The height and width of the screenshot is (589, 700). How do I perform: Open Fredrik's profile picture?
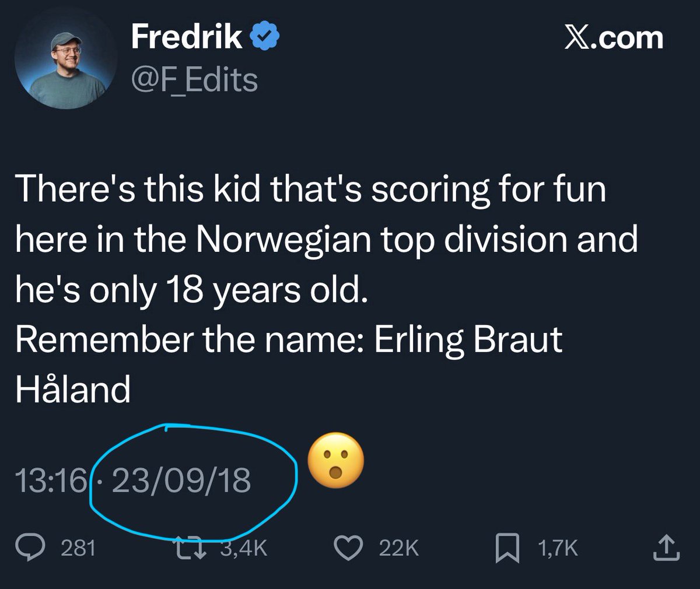[x=64, y=66]
